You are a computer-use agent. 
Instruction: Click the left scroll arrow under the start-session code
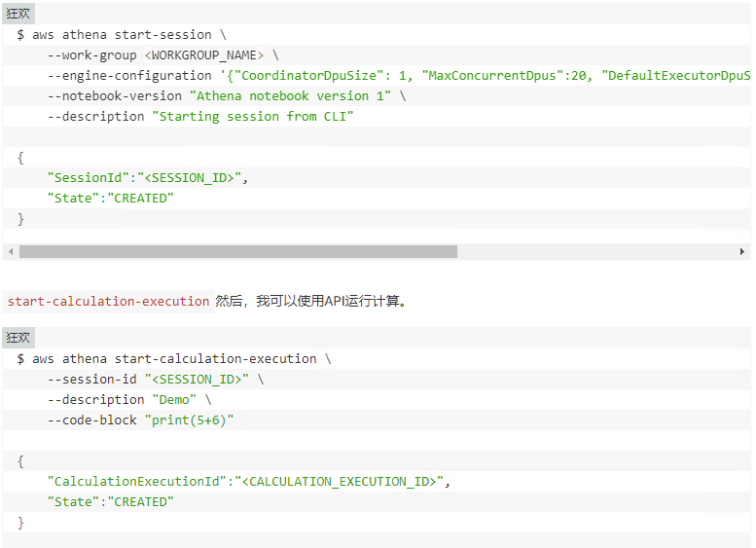10,251
